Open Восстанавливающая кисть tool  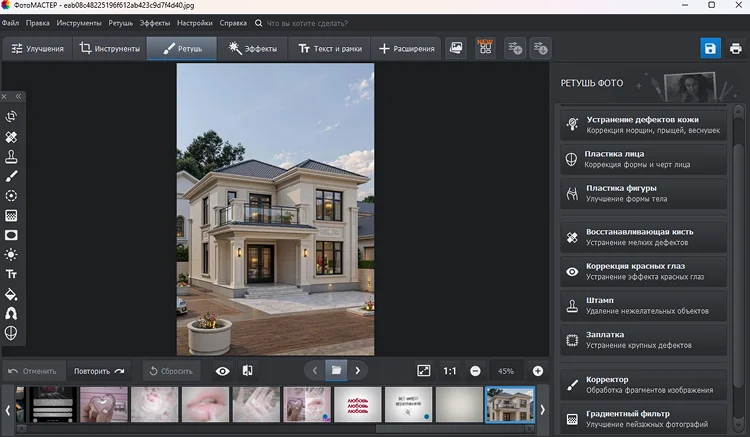[643, 237]
